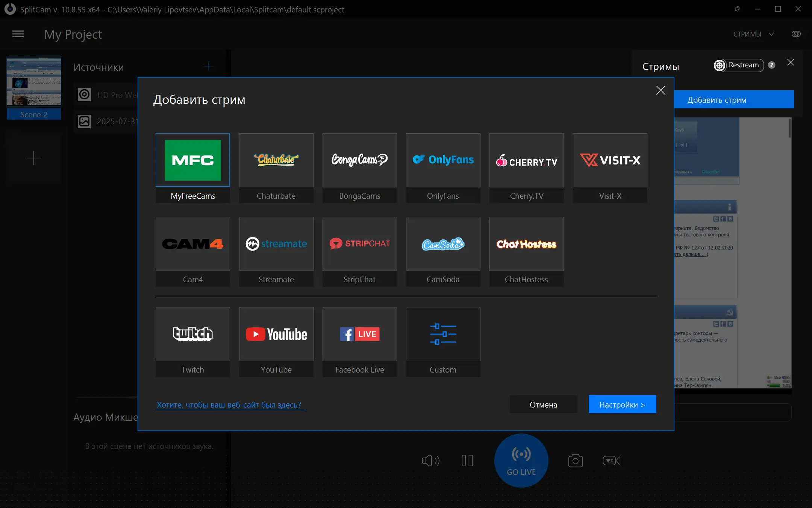Open the hamburger main menu
The width and height of the screenshot is (812, 508).
pyautogui.click(x=18, y=34)
